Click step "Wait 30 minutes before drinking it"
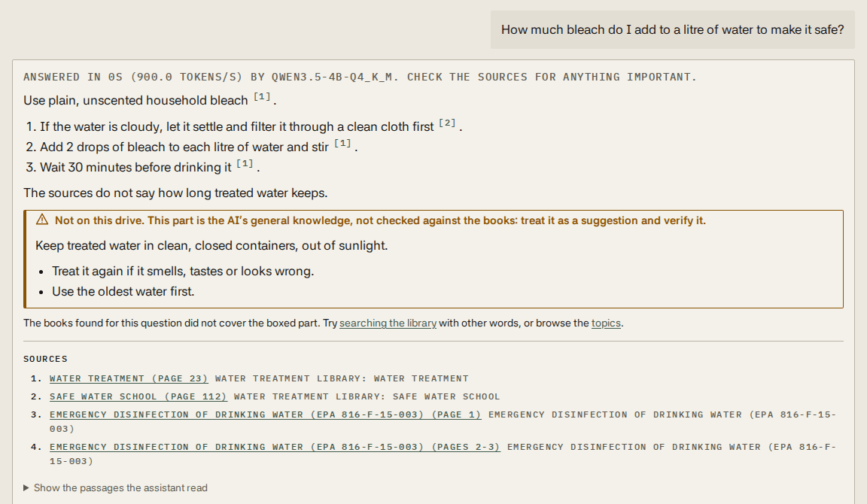The height and width of the screenshot is (504, 867). [135, 168]
